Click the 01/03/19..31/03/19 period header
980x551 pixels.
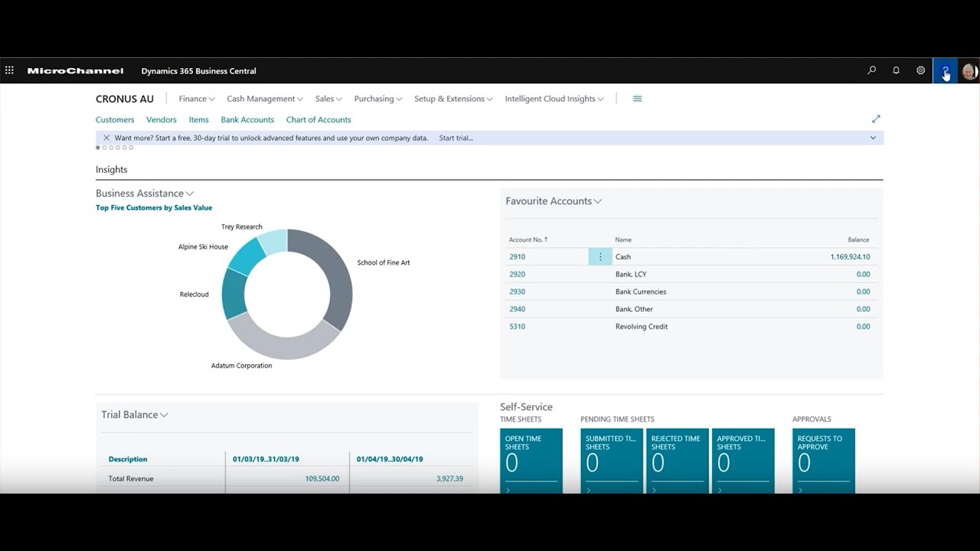click(x=266, y=459)
